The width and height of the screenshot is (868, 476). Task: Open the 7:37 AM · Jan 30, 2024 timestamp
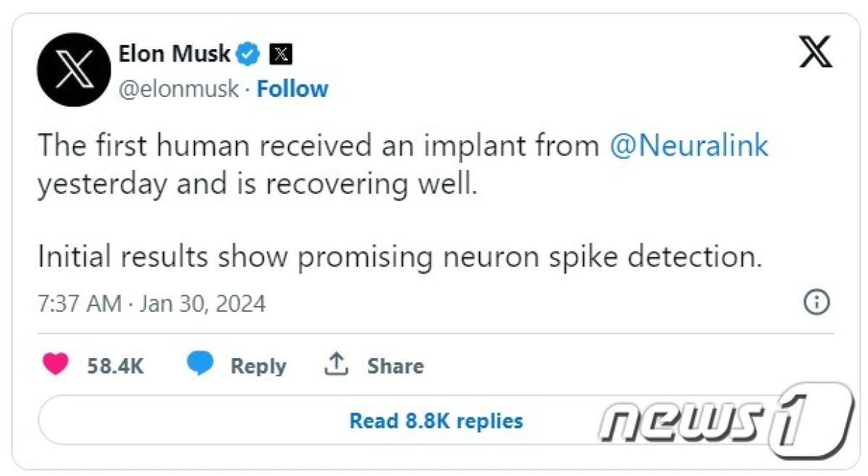(152, 303)
